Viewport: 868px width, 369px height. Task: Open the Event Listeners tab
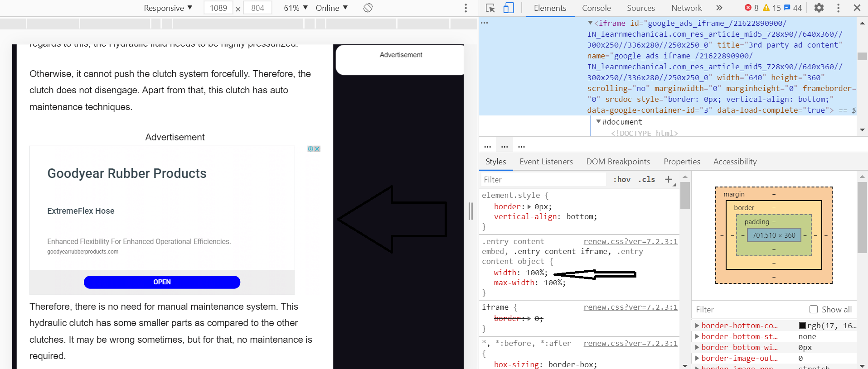546,162
